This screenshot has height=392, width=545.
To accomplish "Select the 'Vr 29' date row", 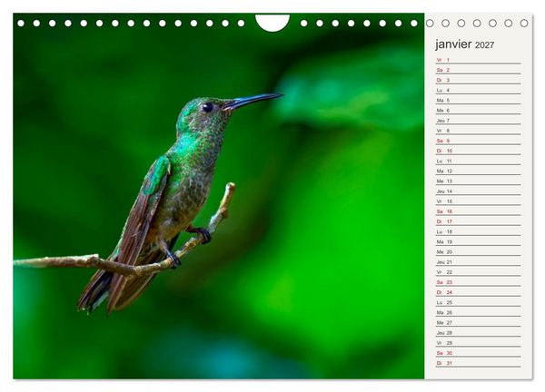I will [479, 342].
